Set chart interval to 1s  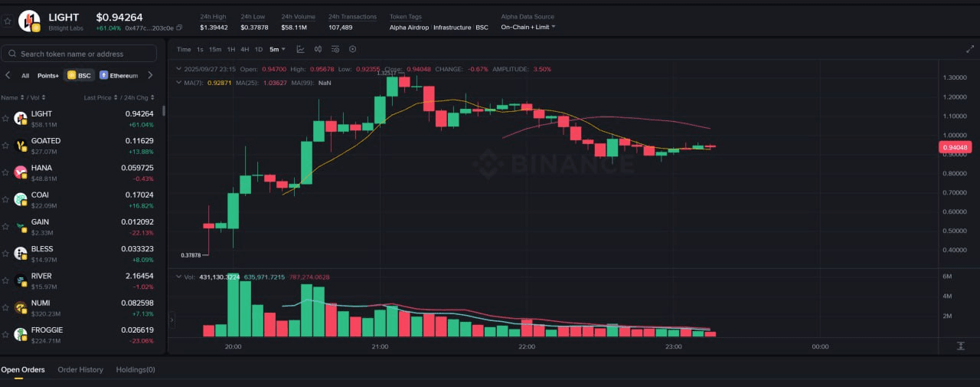click(x=200, y=49)
